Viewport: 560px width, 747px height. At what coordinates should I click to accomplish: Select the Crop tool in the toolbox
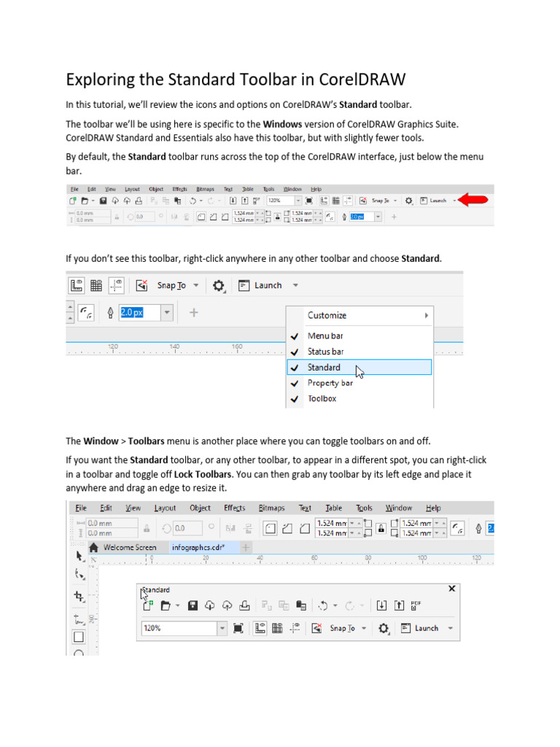(x=79, y=596)
